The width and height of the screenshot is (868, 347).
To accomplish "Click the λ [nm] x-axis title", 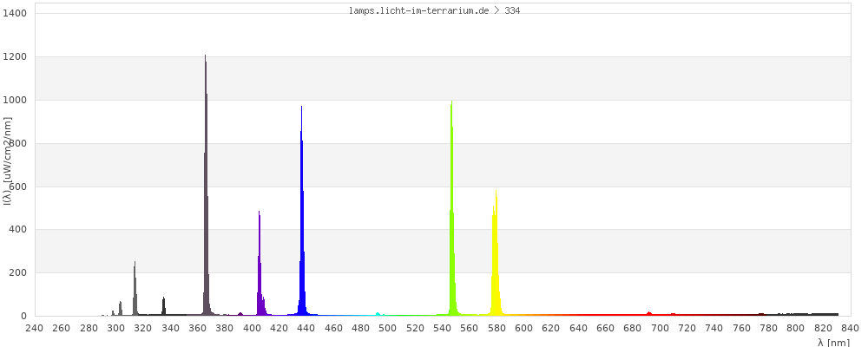I will pyautogui.click(x=833, y=342).
